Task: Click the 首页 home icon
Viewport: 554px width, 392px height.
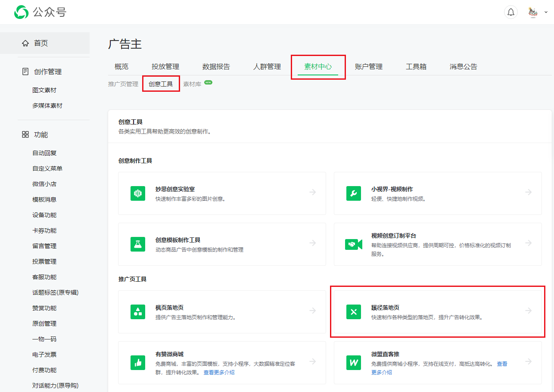Action: (25, 43)
